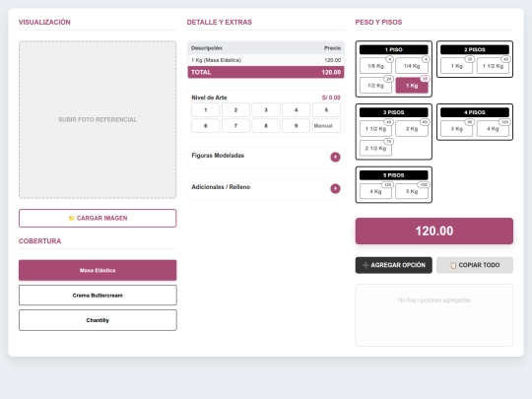This screenshot has width=532, height=399.
Task: Click the 2 PISOS header
Action: pos(475,49)
